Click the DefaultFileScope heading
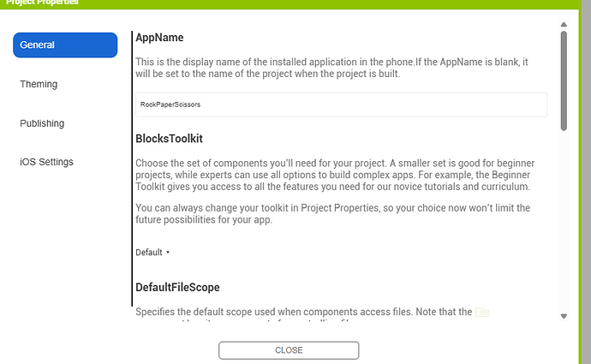Viewport: 591px width, 364px height. 178,286
